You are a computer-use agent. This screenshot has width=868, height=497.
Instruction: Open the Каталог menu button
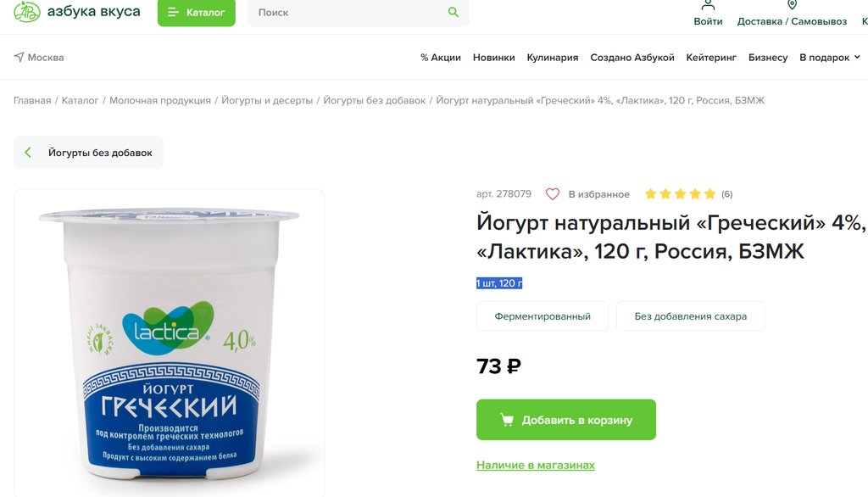197,12
